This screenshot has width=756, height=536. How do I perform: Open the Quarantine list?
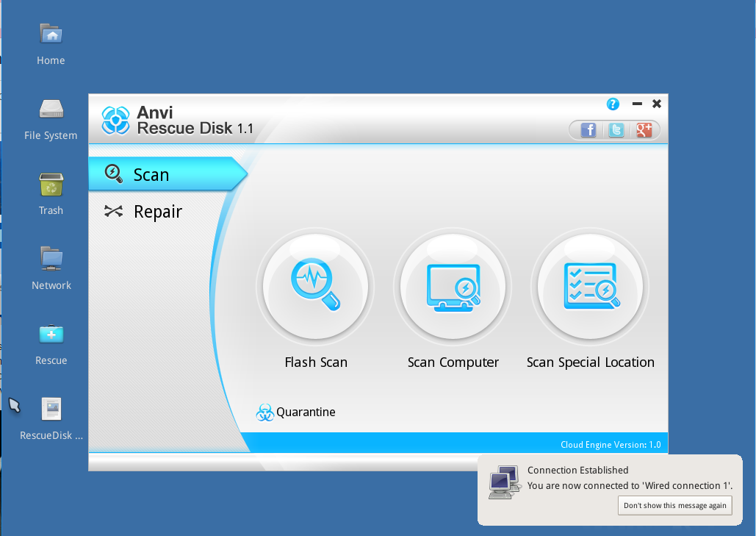click(x=295, y=412)
